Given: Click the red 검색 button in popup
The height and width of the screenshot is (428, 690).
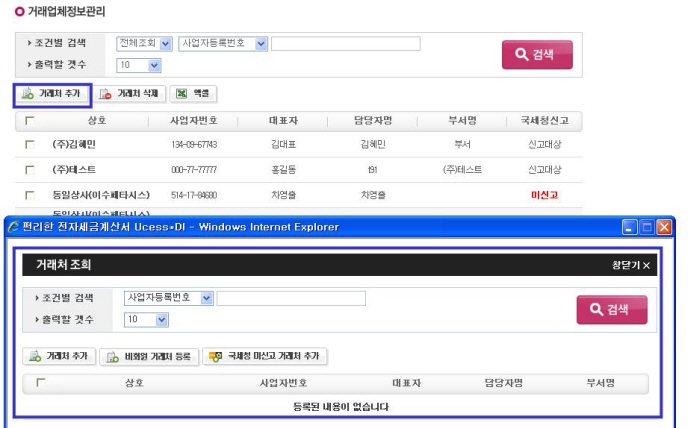Looking at the screenshot, I should tap(612, 309).
